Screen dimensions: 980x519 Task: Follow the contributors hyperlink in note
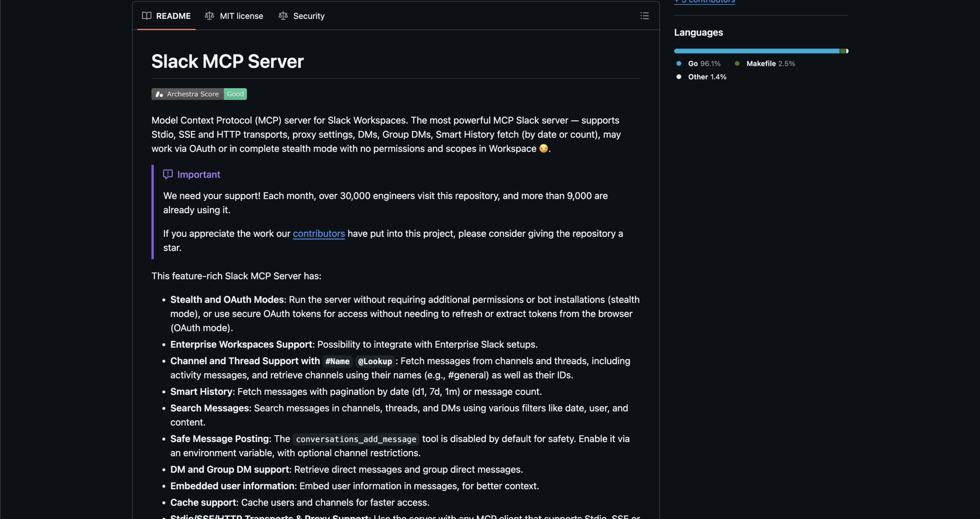click(x=318, y=234)
